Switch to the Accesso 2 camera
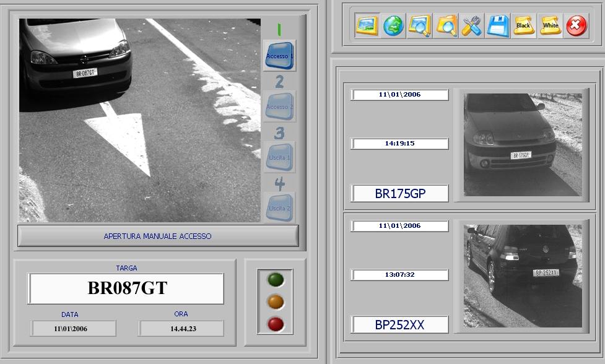 [x=279, y=106]
